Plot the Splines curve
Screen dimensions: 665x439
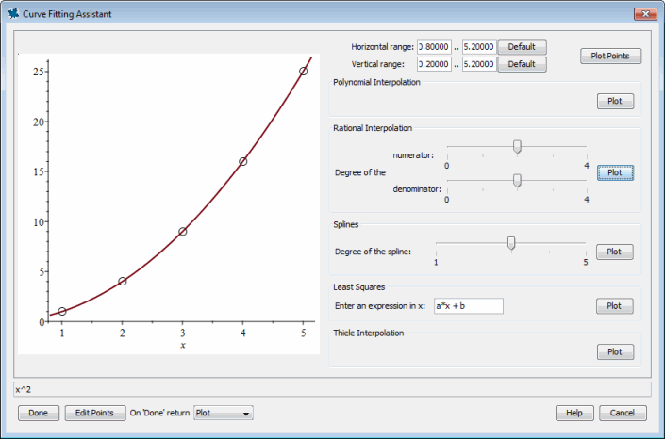[x=614, y=252]
